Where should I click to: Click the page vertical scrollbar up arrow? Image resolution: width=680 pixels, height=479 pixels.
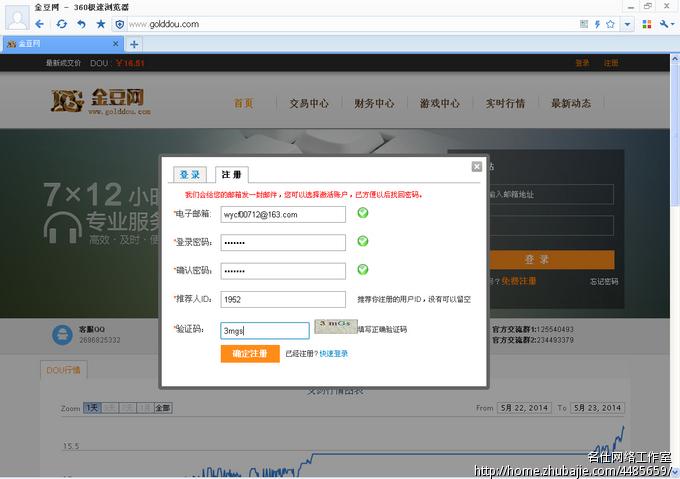(x=675, y=58)
